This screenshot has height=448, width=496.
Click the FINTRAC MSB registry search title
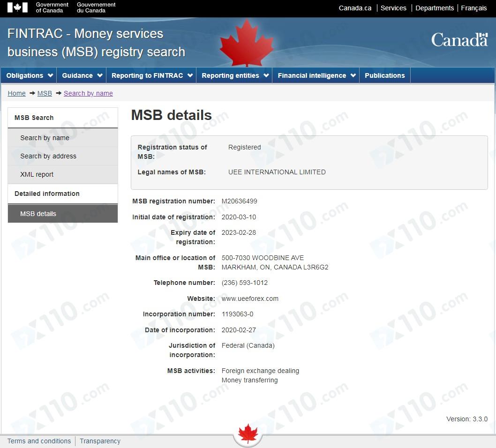coord(96,43)
